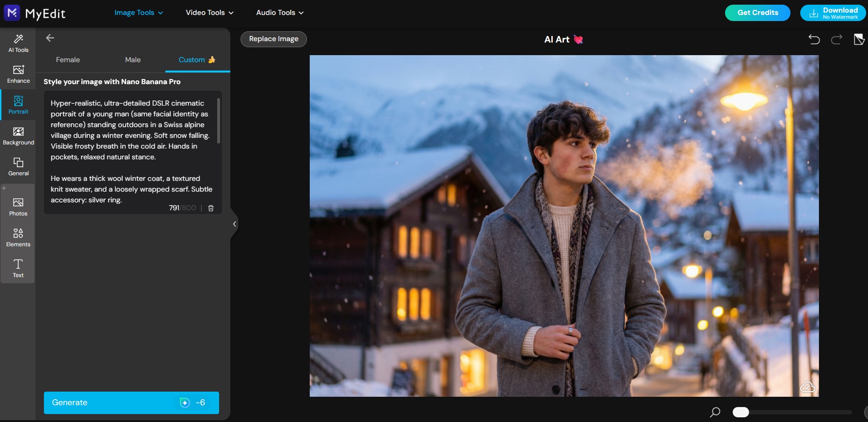Open the Photos panel
This screenshot has height=422, width=868.
18,206
